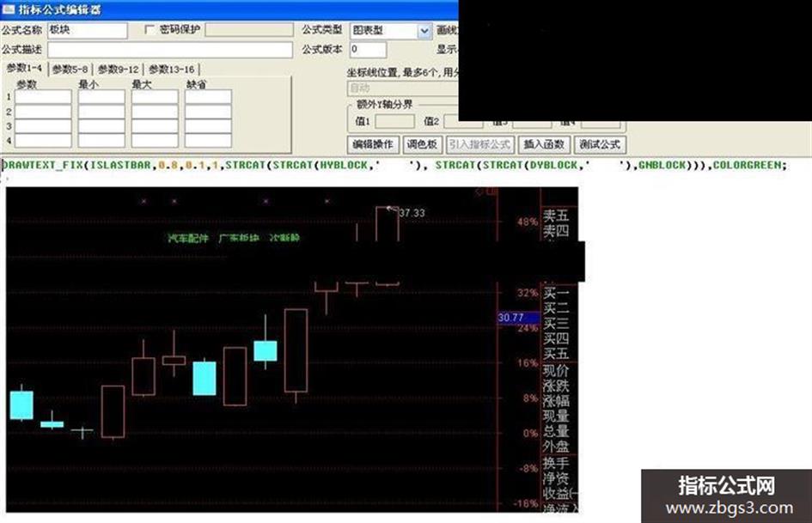
Task: Click the 48% axis label
Action: coord(528,222)
